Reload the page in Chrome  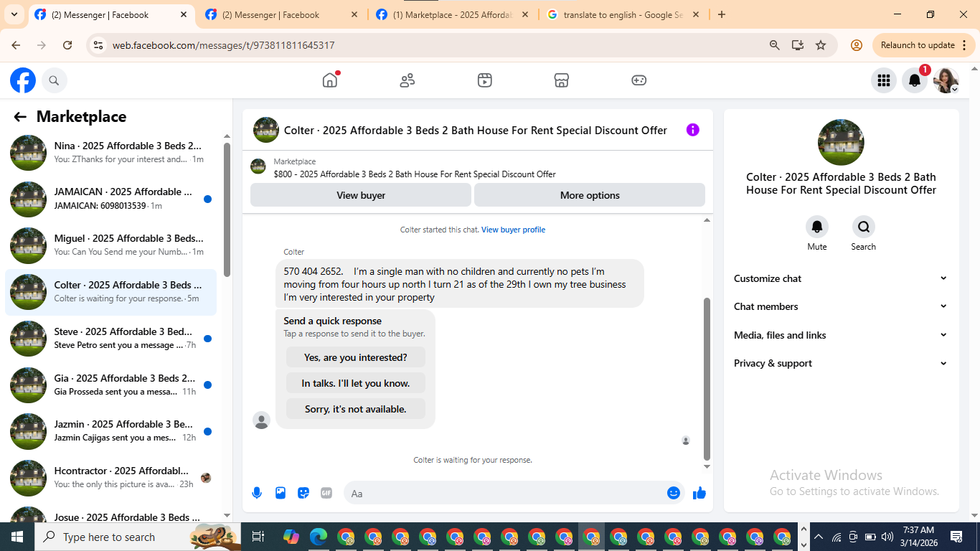click(67, 45)
